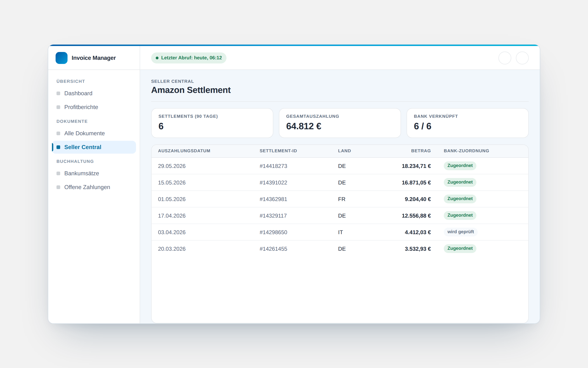This screenshot has height=368, width=588.
Task: Click the right empty round button in the top bar
Action: 522,58
